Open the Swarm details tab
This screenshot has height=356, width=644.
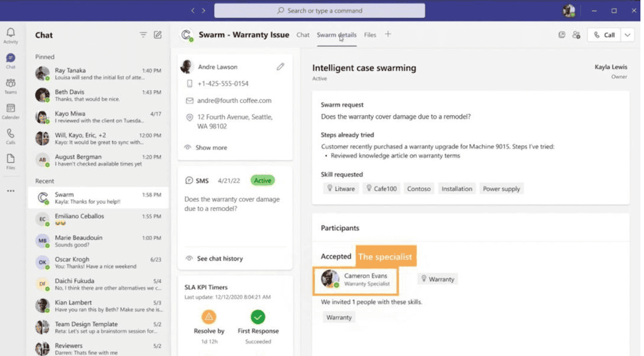pos(336,35)
